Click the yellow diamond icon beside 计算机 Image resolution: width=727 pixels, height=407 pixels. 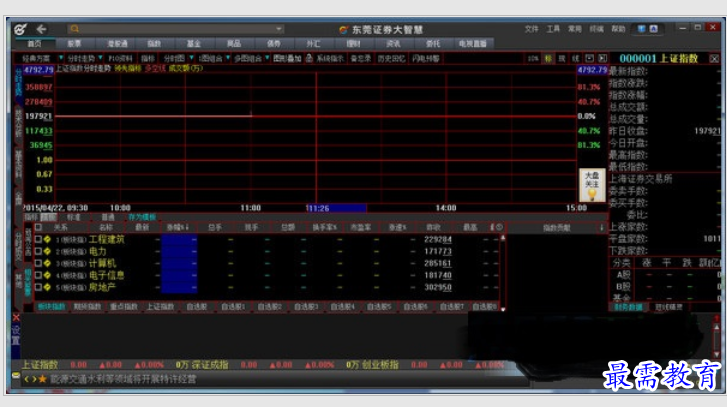[47, 263]
